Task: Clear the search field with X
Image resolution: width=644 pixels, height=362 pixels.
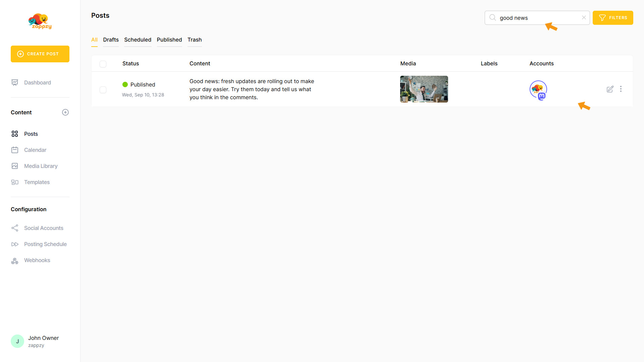Action: (584, 18)
